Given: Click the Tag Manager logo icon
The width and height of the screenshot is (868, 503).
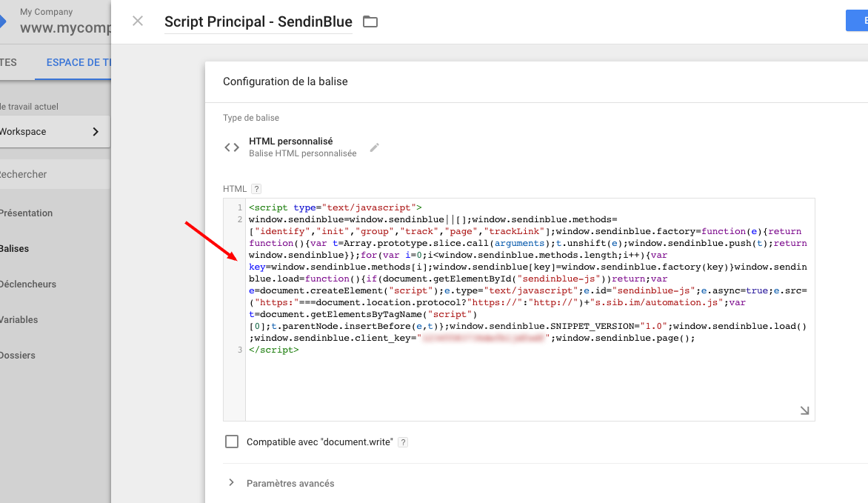Looking at the screenshot, I should (3, 21).
